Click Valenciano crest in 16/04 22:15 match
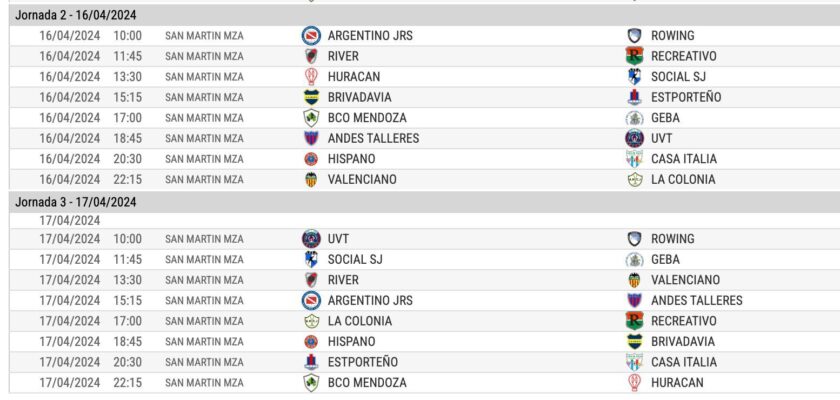The width and height of the screenshot is (840, 400). 311,179
